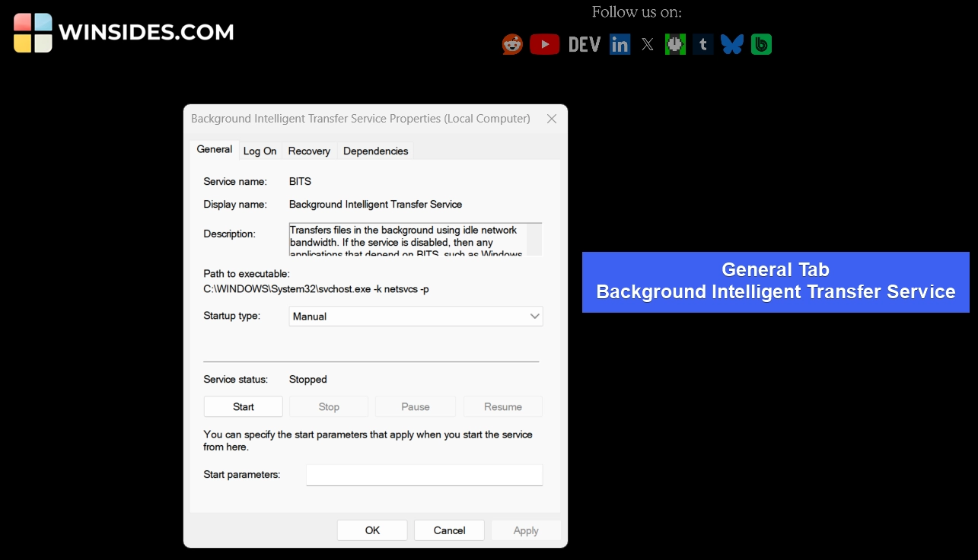Switch to the Log On tab

click(260, 151)
